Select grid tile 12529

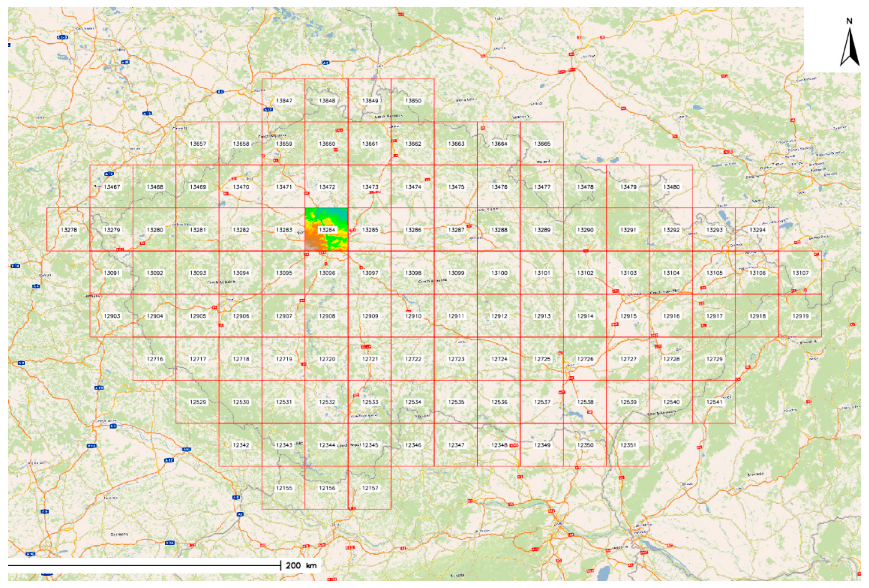click(198, 402)
